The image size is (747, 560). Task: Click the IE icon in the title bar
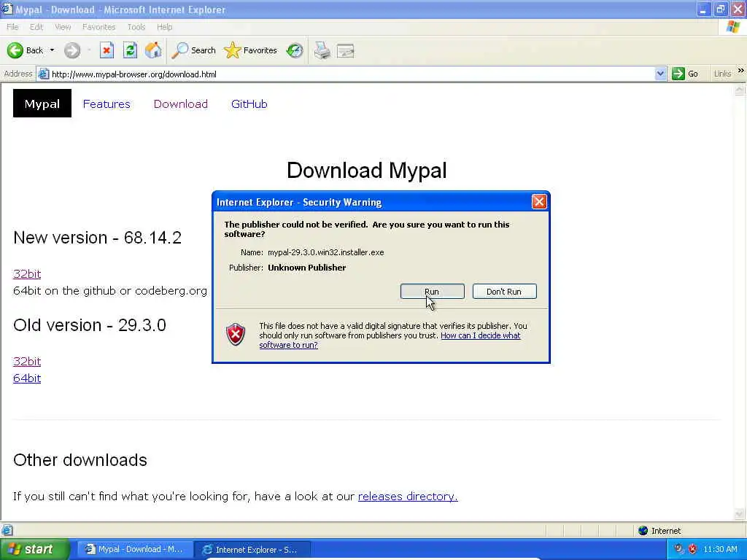pos(7,9)
